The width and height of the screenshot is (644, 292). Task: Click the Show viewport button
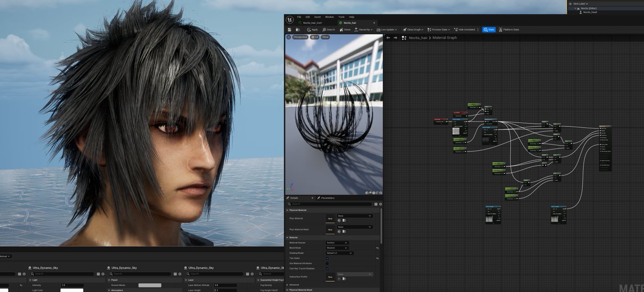(x=325, y=37)
